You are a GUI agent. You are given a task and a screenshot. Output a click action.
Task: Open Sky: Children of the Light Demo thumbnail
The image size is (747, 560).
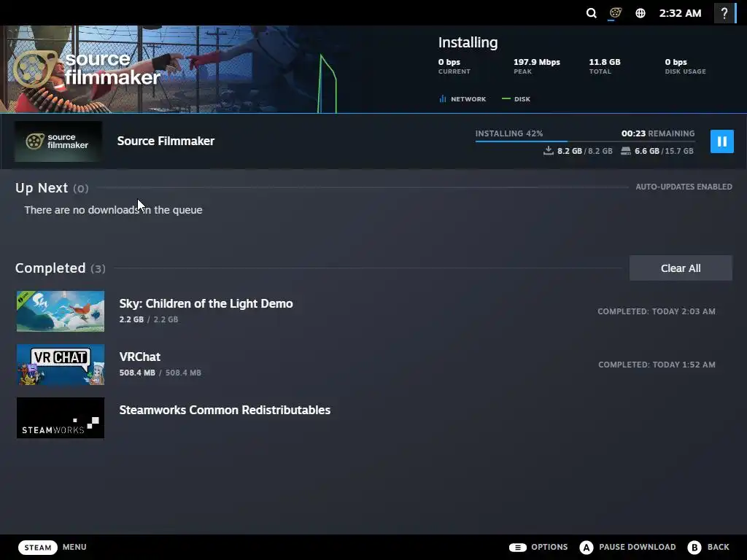(61, 311)
